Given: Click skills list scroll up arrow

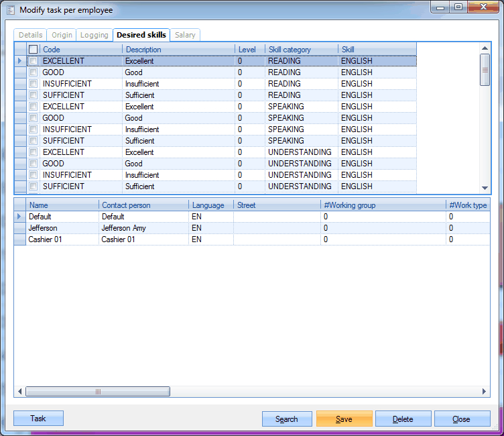Looking at the screenshot, I should click(x=485, y=48).
